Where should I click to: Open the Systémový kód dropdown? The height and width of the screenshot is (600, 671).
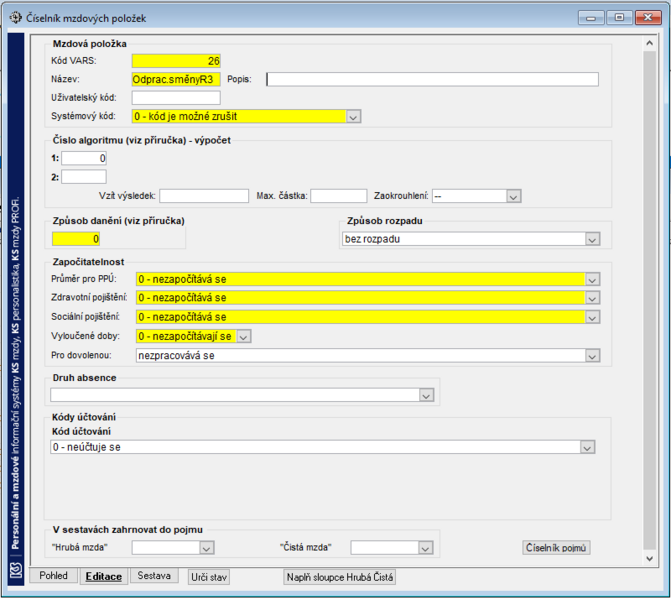(x=353, y=116)
